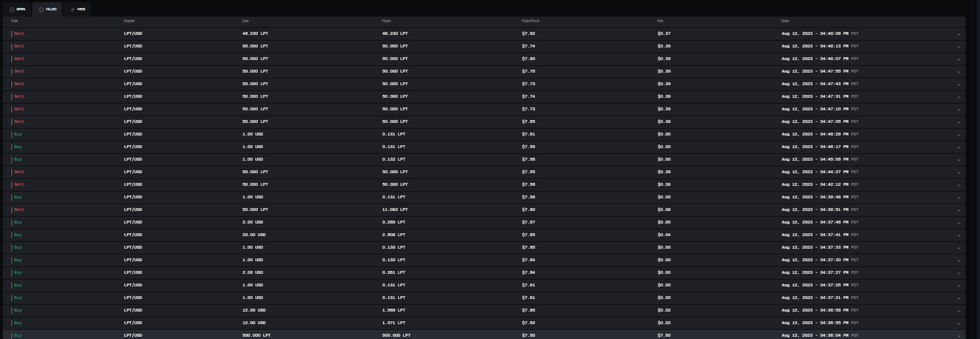
Task: Click the Filled Price column header
Action: coord(530,21)
